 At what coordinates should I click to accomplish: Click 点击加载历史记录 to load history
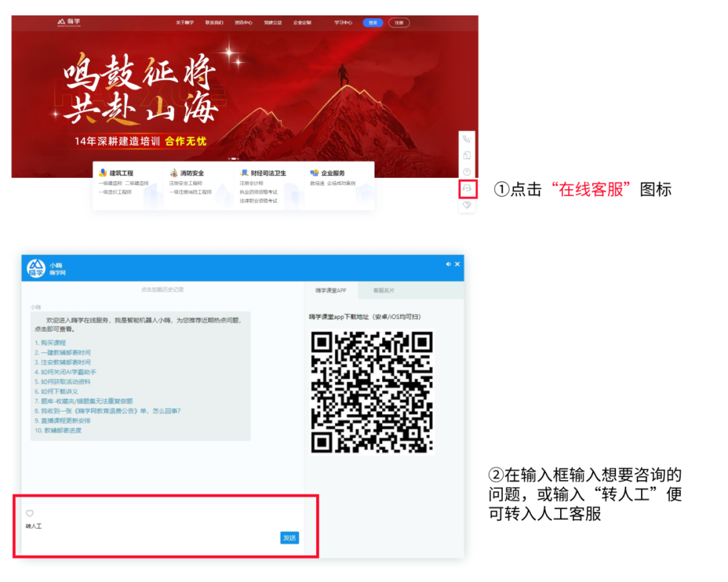(162, 290)
